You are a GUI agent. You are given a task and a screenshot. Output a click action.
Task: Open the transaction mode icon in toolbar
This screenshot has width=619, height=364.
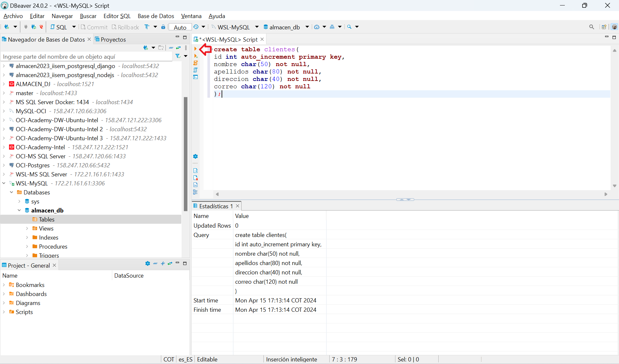tap(147, 27)
